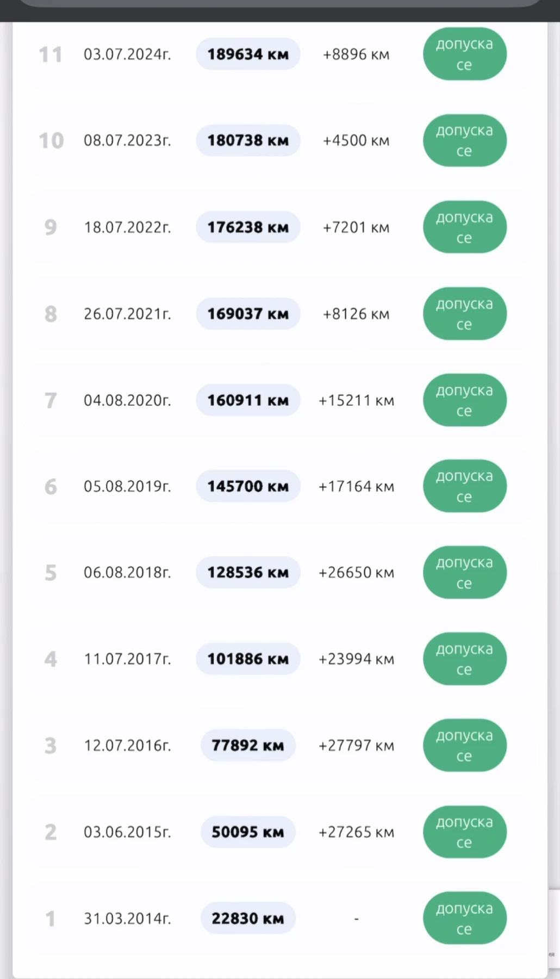Click the status badge for 04.08.2020
Image resolution: width=560 pixels, height=979 pixels.
[x=465, y=400]
